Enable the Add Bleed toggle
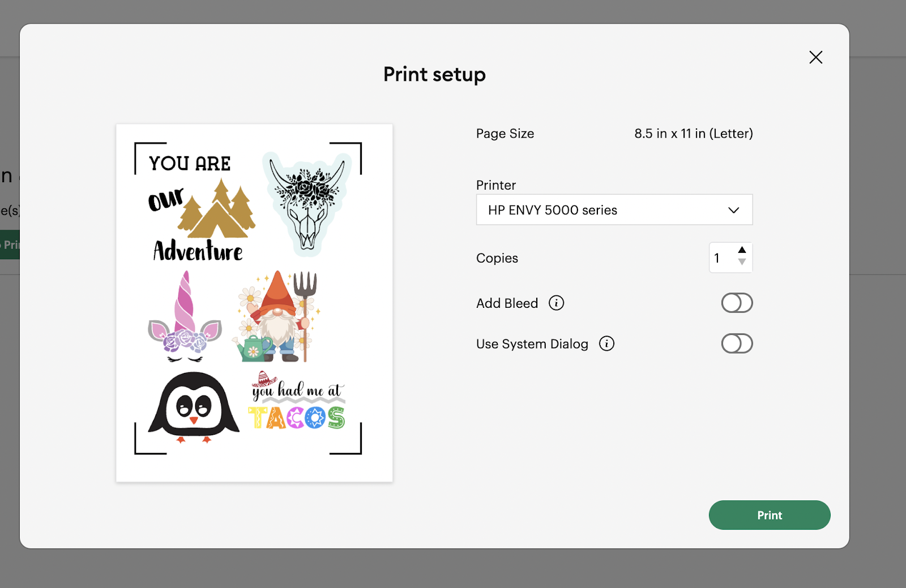Image resolution: width=906 pixels, height=588 pixels. 736,303
